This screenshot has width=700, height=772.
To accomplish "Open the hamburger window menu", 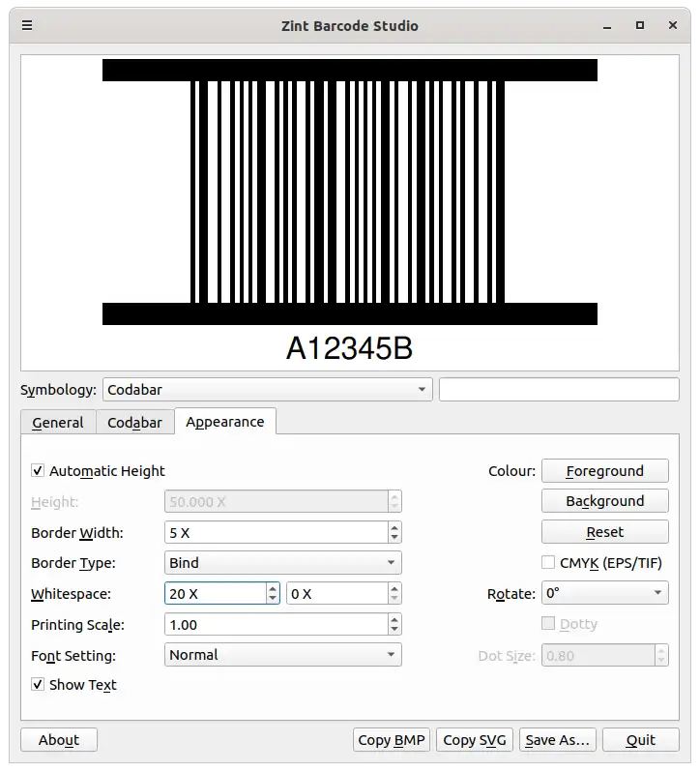I will 27,25.
